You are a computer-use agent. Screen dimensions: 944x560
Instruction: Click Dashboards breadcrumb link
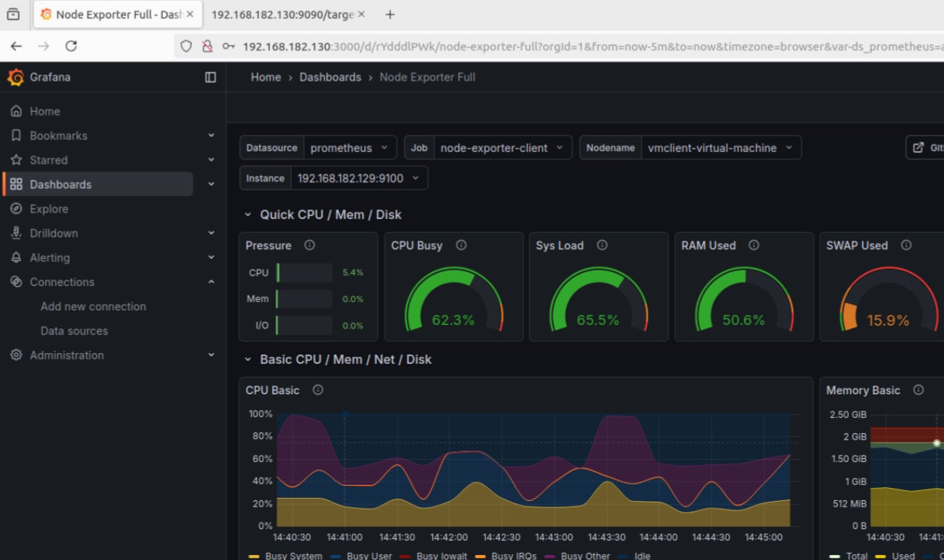pyautogui.click(x=330, y=77)
